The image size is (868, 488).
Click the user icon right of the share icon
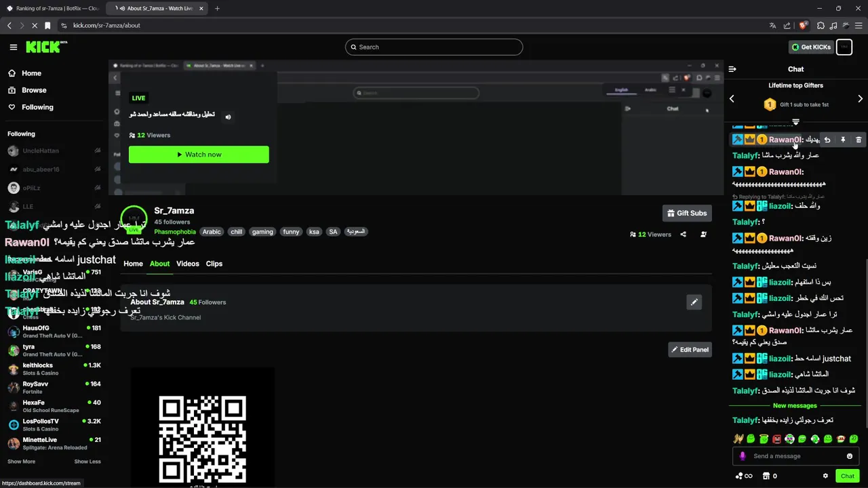703,235
